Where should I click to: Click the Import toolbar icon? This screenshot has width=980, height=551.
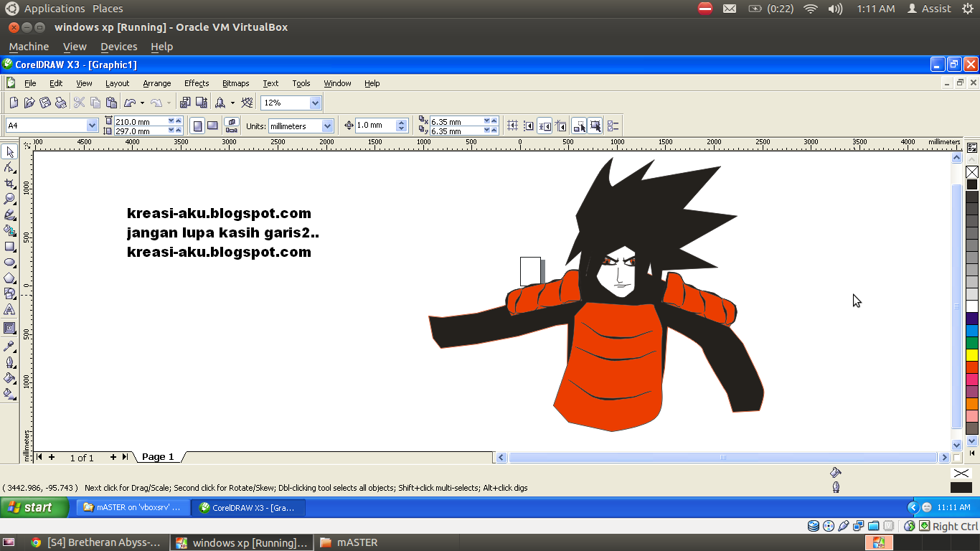tap(185, 103)
